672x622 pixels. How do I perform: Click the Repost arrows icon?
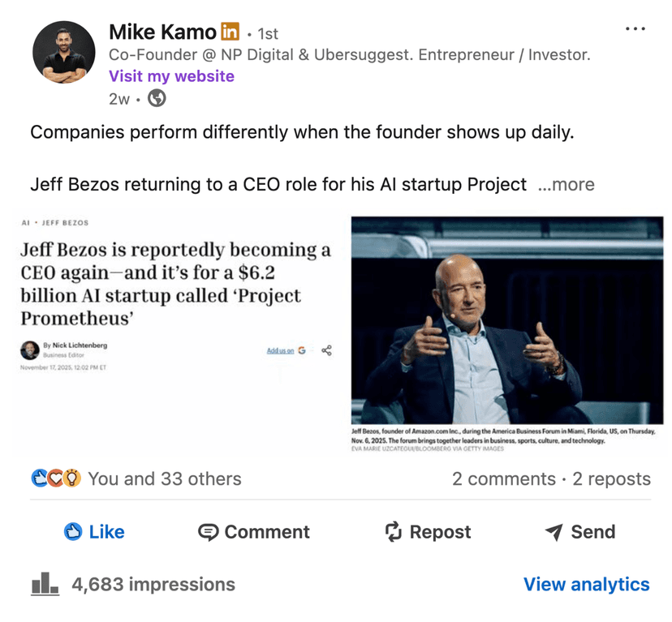[393, 532]
